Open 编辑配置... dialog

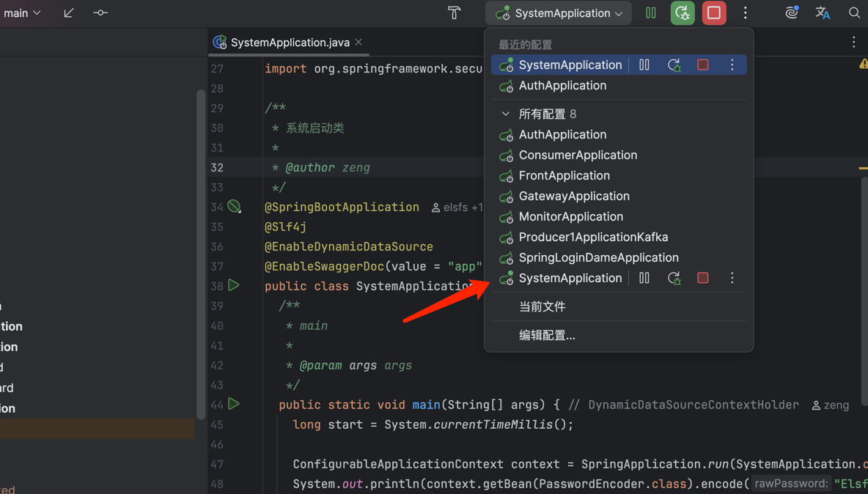547,335
